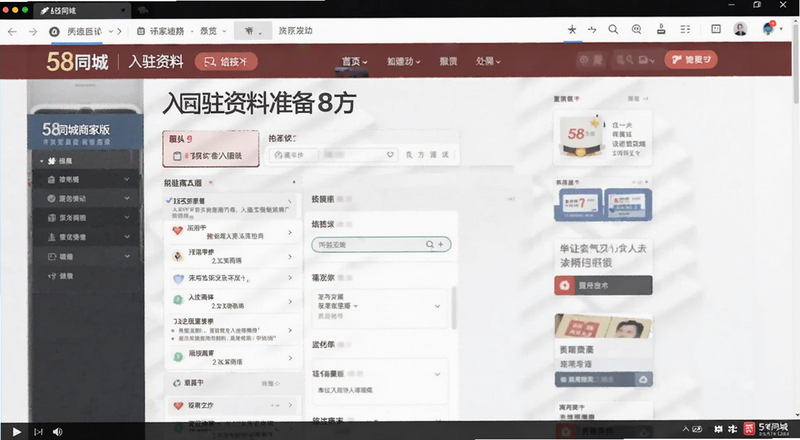The width and height of the screenshot is (800, 440).
Task: Click the star bookmark icon in toolbar
Action: 572,30
